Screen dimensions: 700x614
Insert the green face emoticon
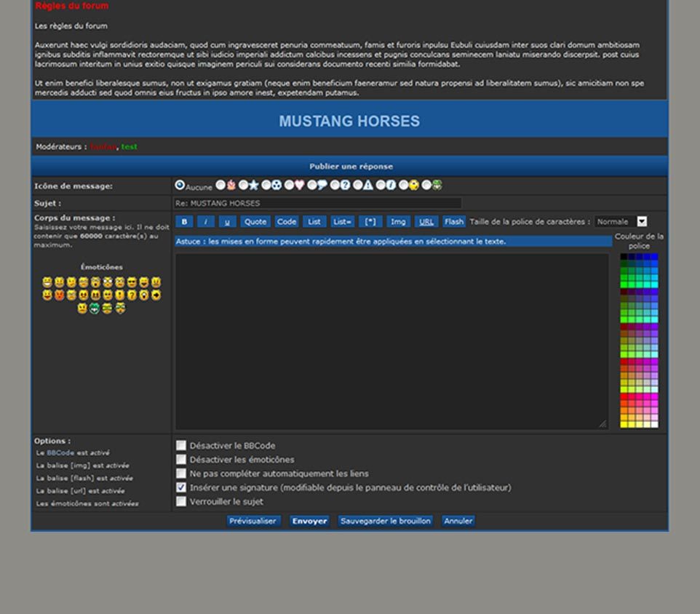click(95, 308)
